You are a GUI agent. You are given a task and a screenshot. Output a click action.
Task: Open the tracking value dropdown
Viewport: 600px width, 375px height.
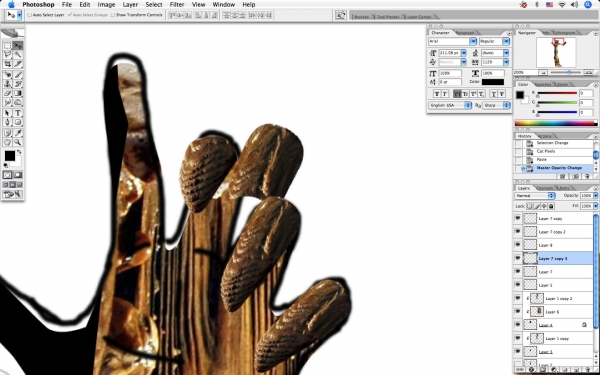point(506,62)
